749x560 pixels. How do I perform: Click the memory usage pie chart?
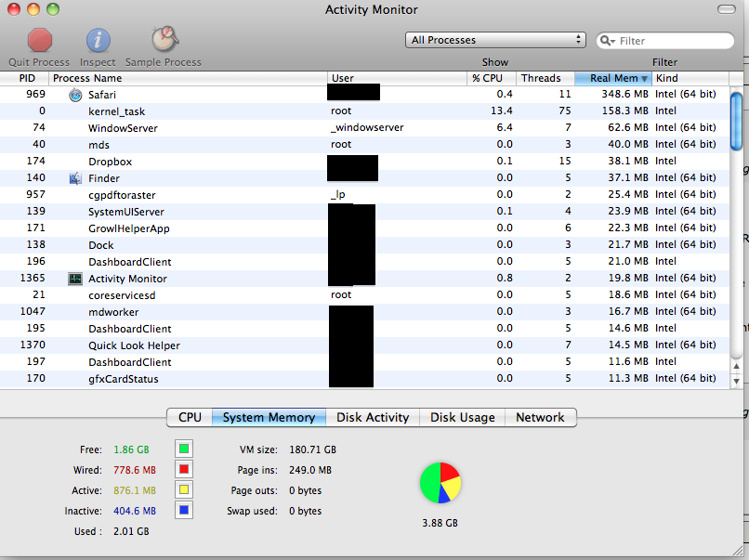pyautogui.click(x=440, y=483)
